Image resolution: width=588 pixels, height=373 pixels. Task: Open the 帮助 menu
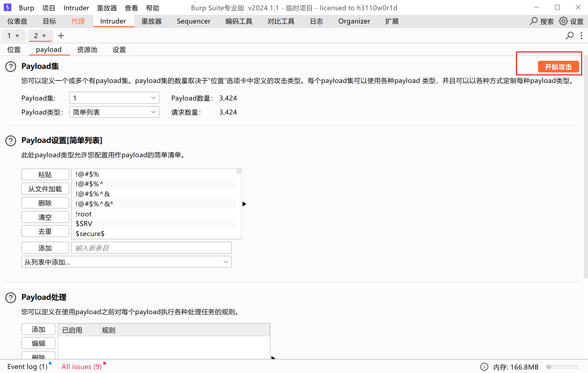coord(153,8)
